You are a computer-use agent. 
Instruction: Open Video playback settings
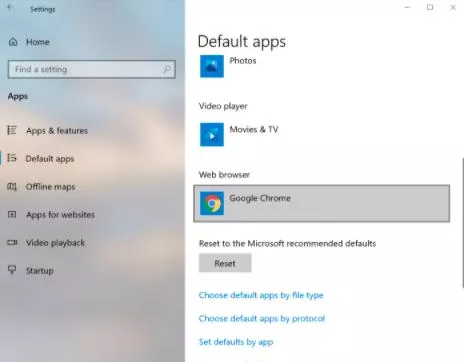[x=55, y=243]
